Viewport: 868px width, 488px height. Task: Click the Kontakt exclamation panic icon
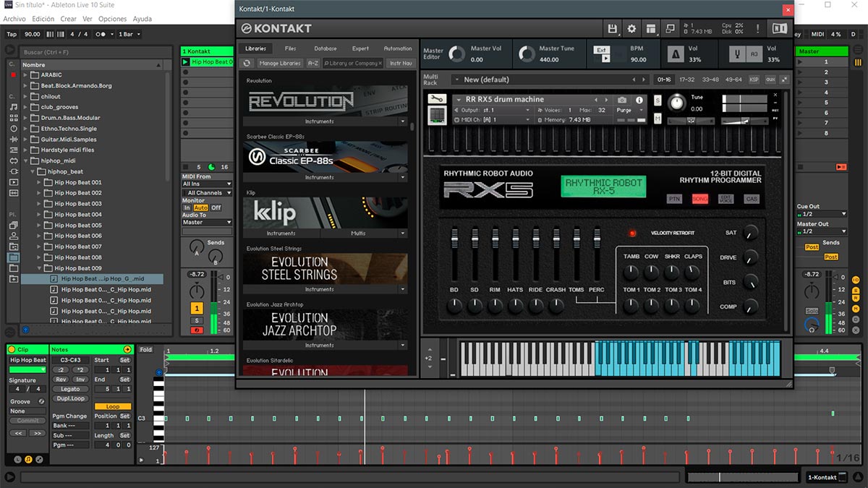tap(758, 28)
